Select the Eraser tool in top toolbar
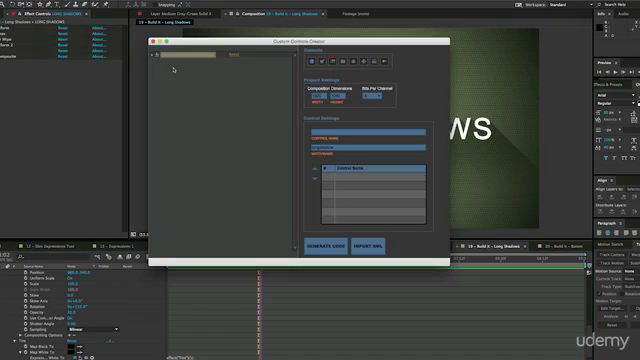 [x=84, y=4]
